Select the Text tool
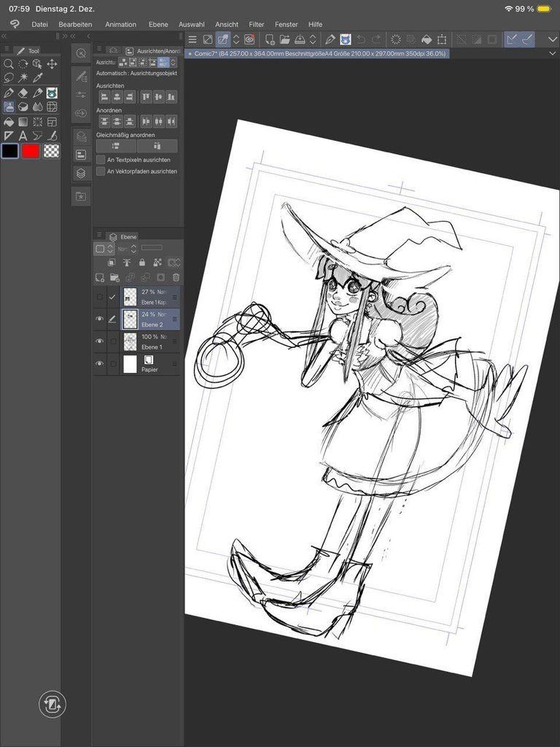 tap(23, 136)
